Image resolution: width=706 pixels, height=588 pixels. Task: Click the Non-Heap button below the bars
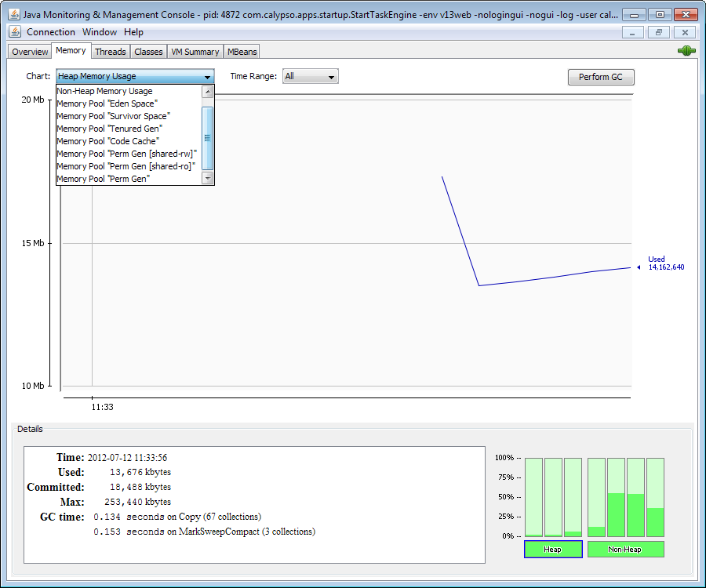[625, 550]
